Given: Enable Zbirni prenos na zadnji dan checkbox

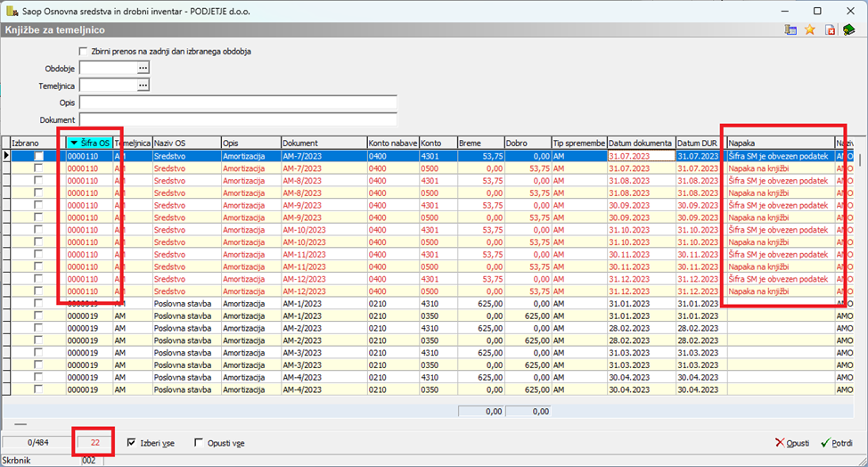Looking at the screenshot, I should point(84,51).
